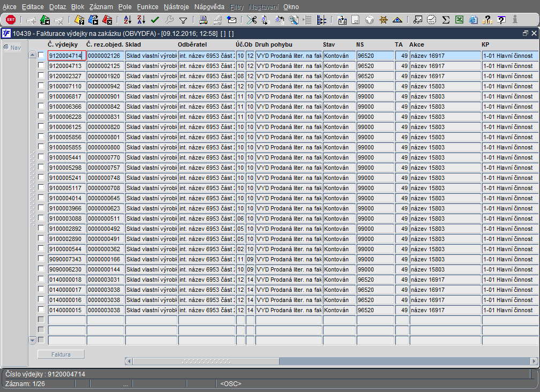Open the Funkce menu

(x=148, y=7)
